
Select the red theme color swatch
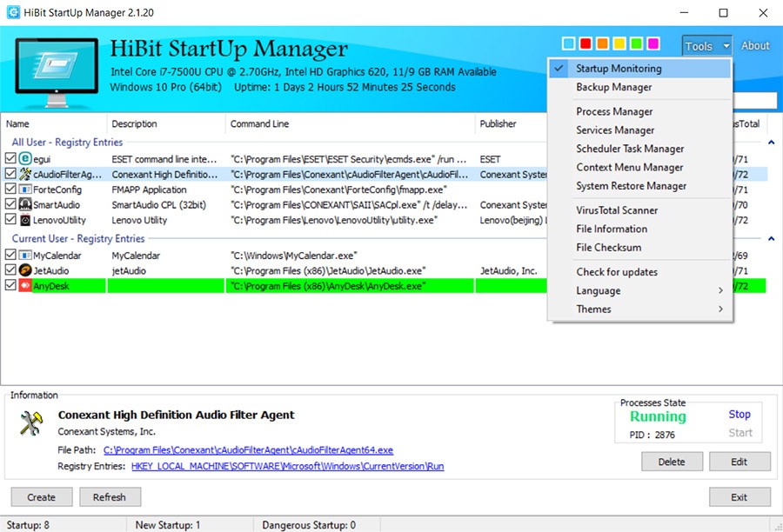[584, 43]
